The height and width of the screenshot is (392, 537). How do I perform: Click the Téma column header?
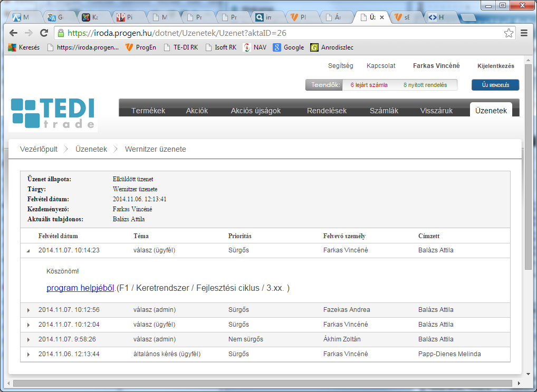click(141, 236)
